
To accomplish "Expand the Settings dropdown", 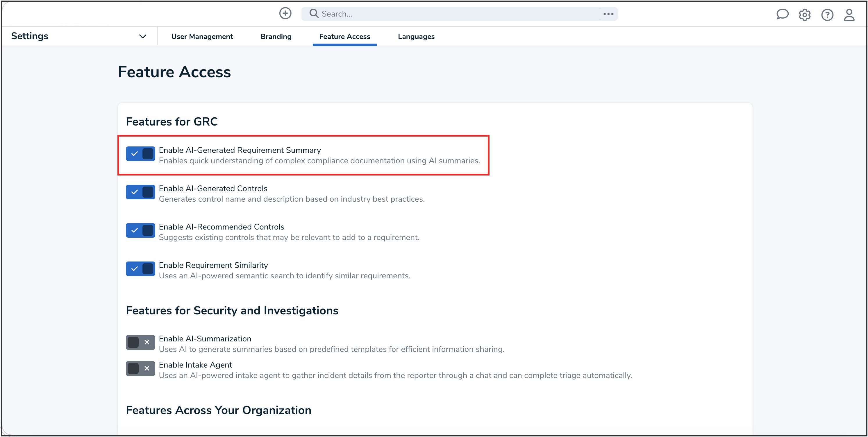I will 142,36.
